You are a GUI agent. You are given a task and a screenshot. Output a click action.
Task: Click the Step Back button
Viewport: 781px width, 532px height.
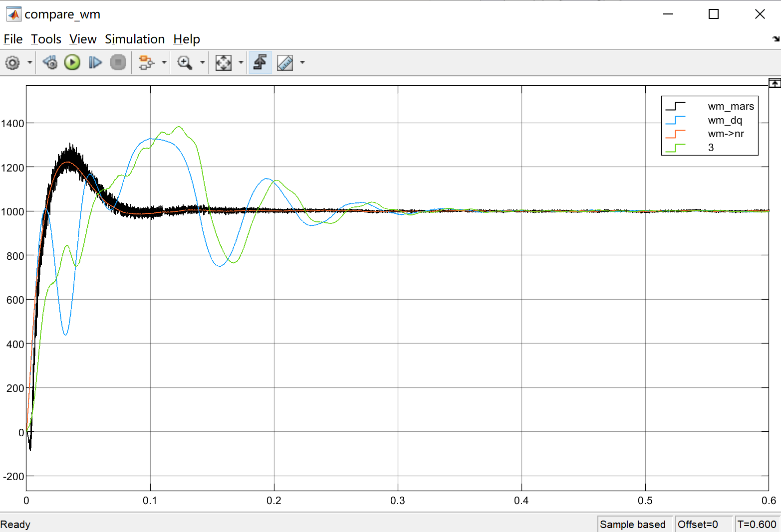coord(50,63)
